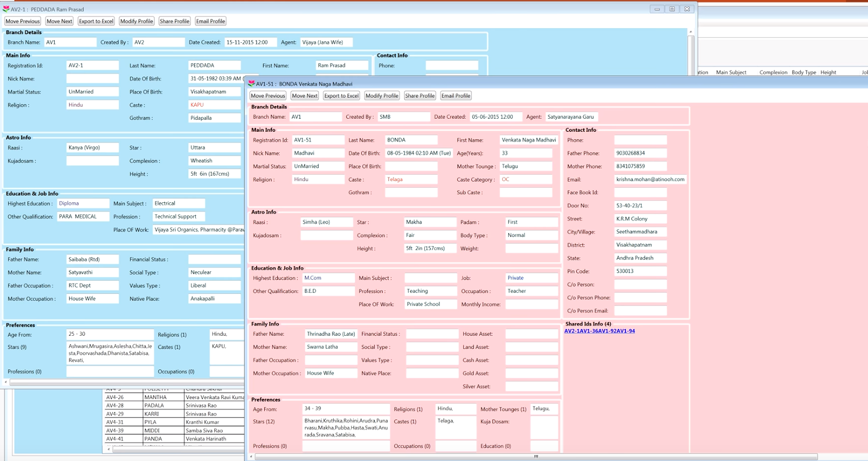Click the Mother Name field Swarna Latha
Image resolution: width=868 pixels, height=461 pixels.
tap(331, 347)
